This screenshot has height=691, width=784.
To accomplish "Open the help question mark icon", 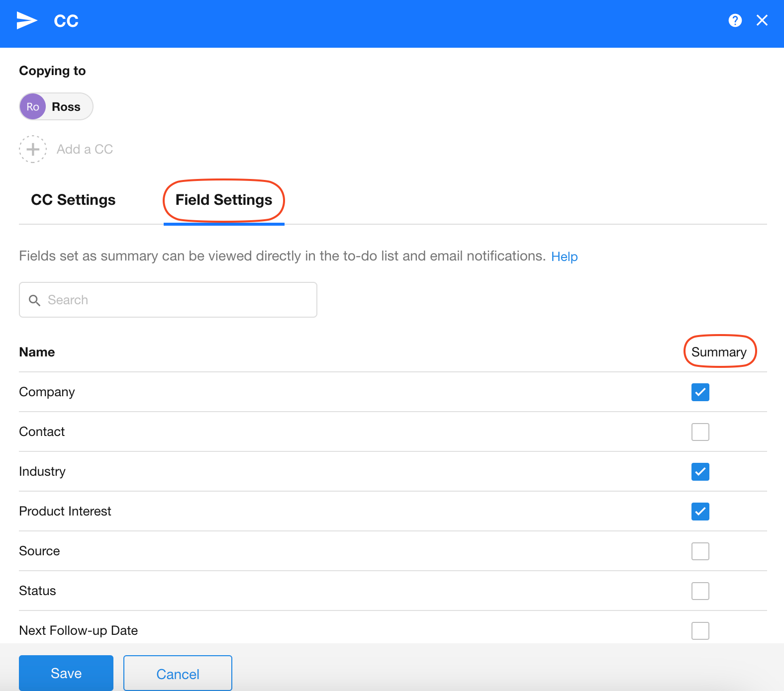I will pos(735,20).
